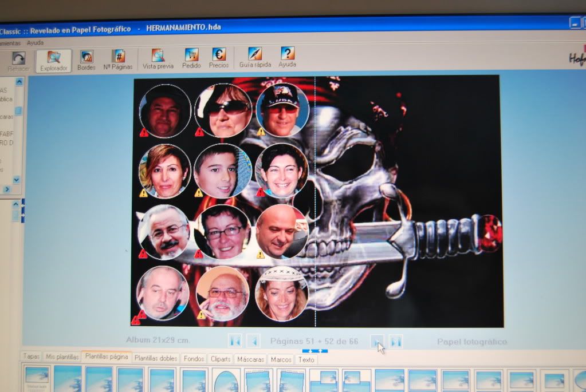Click up arrow of left panel scrollbar
The image size is (586, 392).
[x=19, y=81]
